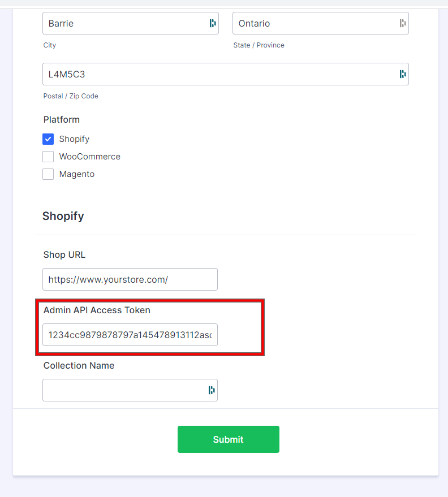The height and width of the screenshot is (497, 448).
Task: Click the Magento label text
Action: pos(77,174)
